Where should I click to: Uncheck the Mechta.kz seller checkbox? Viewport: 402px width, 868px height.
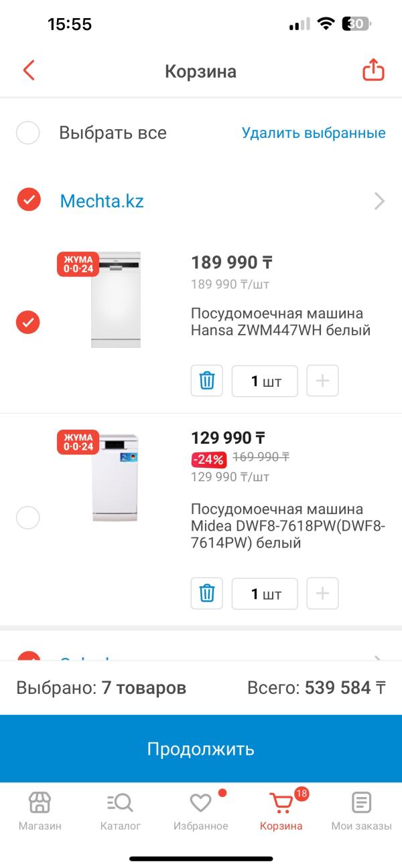coord(29,199)
